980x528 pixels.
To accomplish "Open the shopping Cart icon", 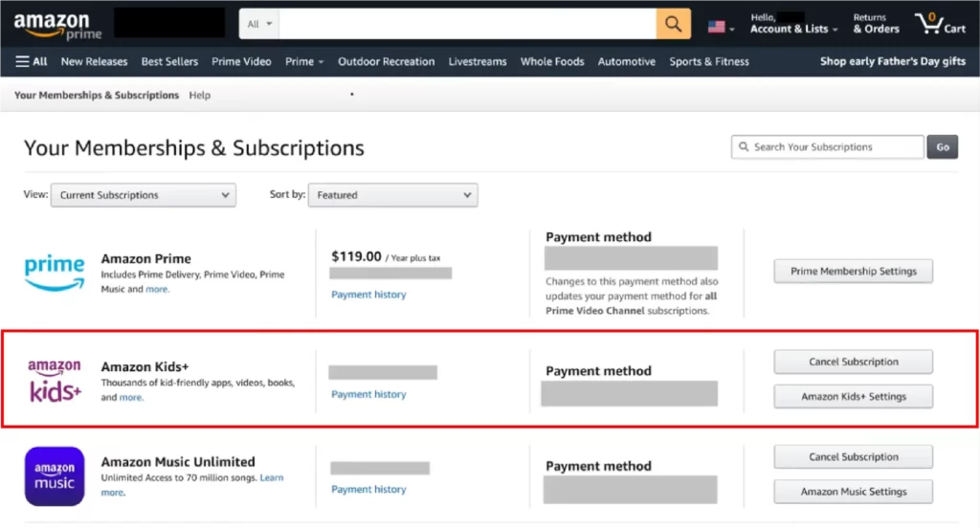I will (x=941, y=24).
